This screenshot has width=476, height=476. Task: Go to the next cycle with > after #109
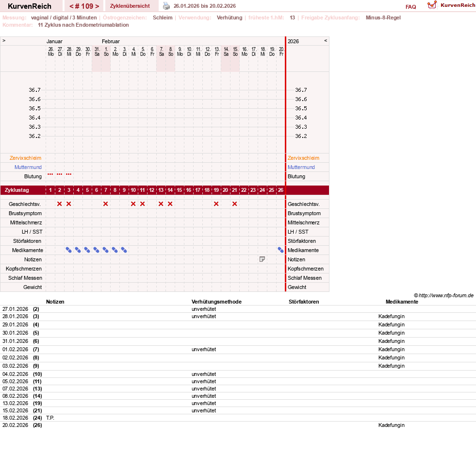97,6
